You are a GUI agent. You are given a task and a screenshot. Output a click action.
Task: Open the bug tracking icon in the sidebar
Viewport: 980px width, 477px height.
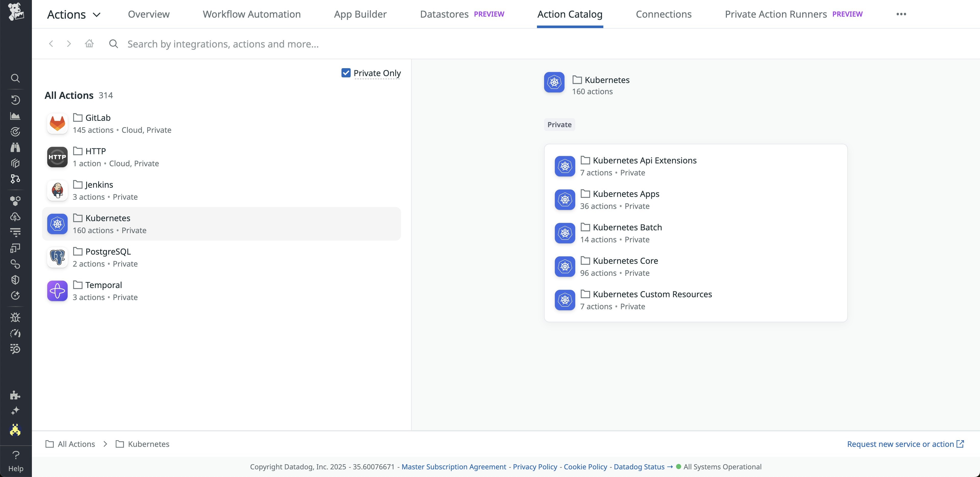tap(15, 317)
